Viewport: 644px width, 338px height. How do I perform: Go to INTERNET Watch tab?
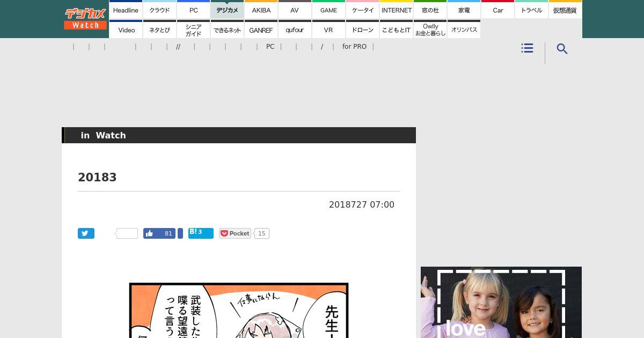click(396, 9)
